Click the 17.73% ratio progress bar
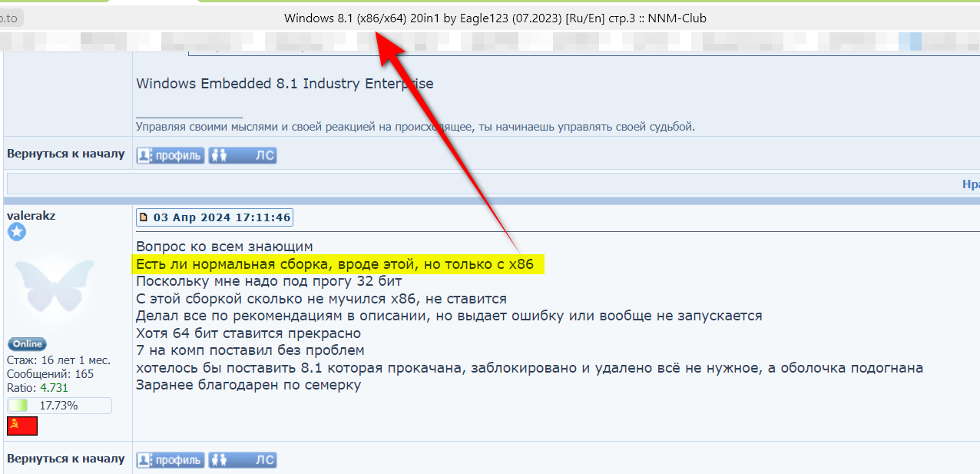 click(59, 406)
